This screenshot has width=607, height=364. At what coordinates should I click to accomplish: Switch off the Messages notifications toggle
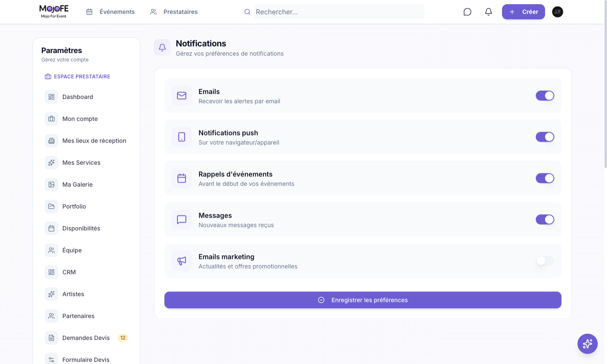coord(545,219)
